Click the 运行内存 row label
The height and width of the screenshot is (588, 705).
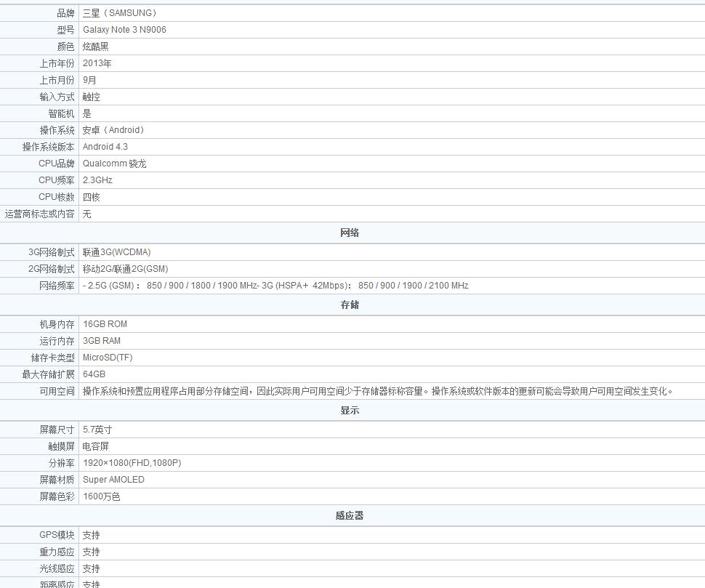coord(57,341)
